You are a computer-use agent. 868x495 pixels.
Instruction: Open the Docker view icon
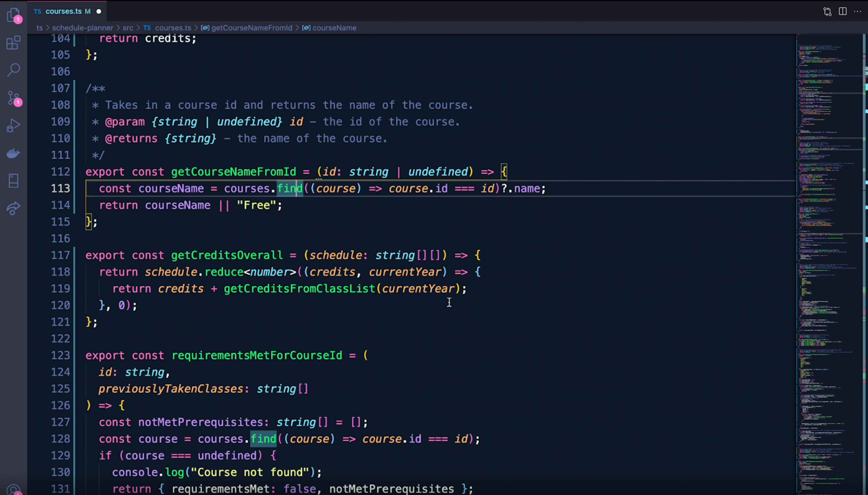(14, 153)
